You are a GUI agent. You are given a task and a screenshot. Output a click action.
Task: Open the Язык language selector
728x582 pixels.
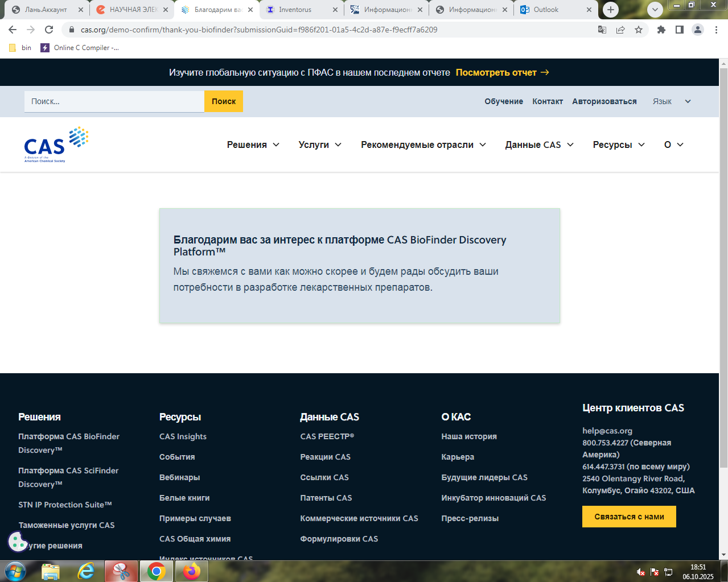pyautogui.click(x=672, y=101)
